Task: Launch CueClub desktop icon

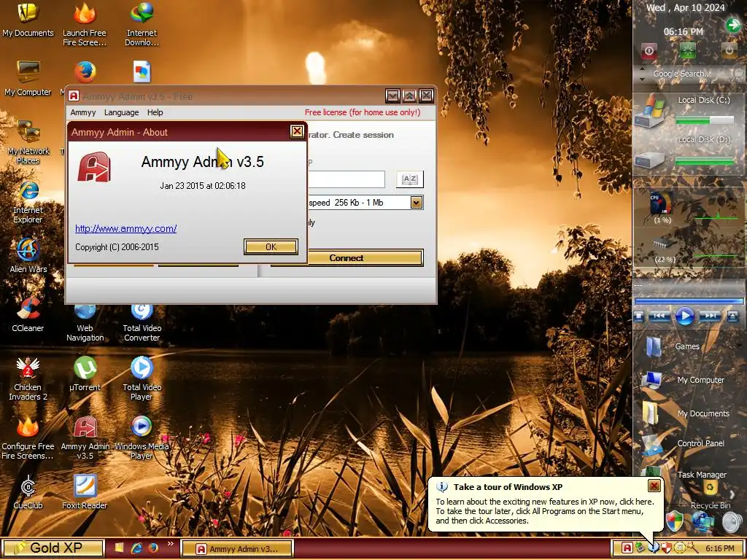Action: [28, 492]
